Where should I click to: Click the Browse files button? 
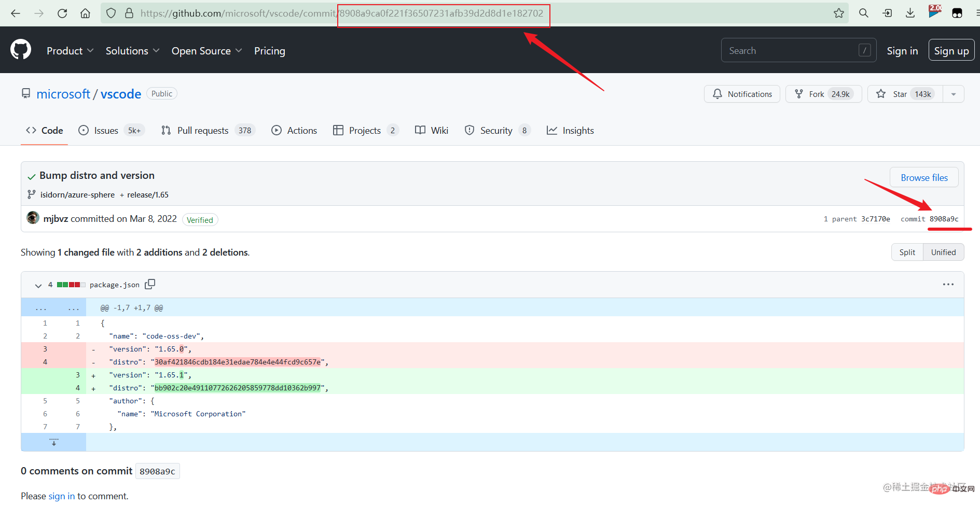(923, 178)
